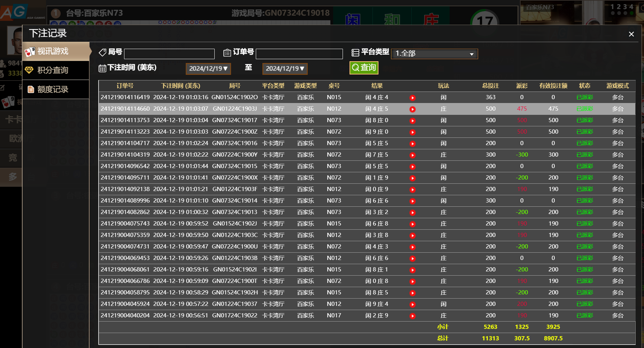This screenshot has height=348, width=644.
Task: Click replay icon for round GN07224C1900Y
Action: click(x=413, y=155)
